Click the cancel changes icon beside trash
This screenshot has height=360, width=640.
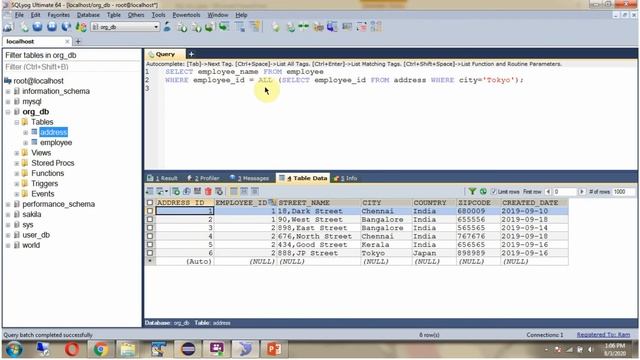click(x=219, y=191)
